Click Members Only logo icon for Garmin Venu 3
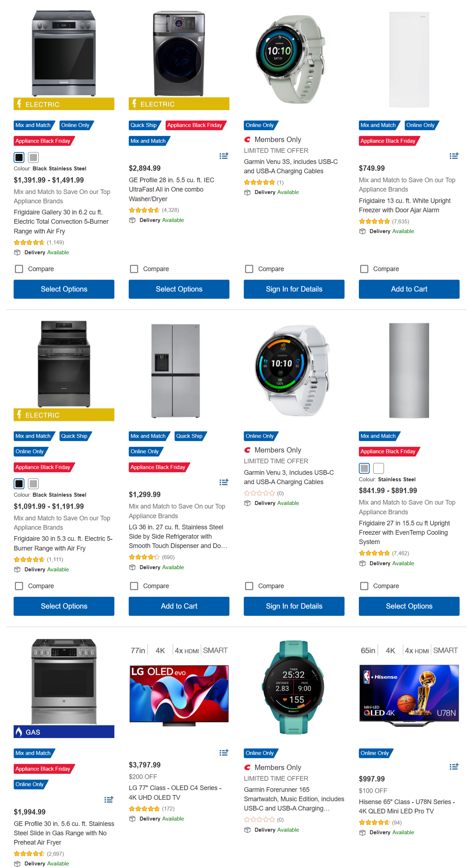470x868 pixels. (247, 450)
